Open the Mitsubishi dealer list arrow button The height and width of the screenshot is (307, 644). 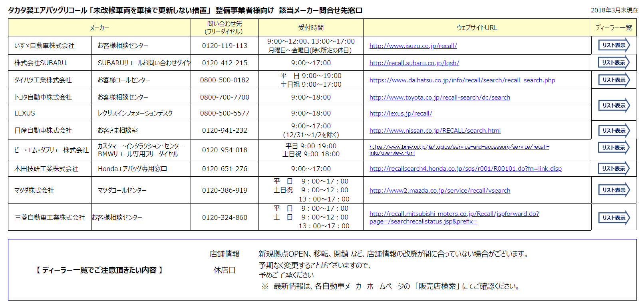pos(614,218)
